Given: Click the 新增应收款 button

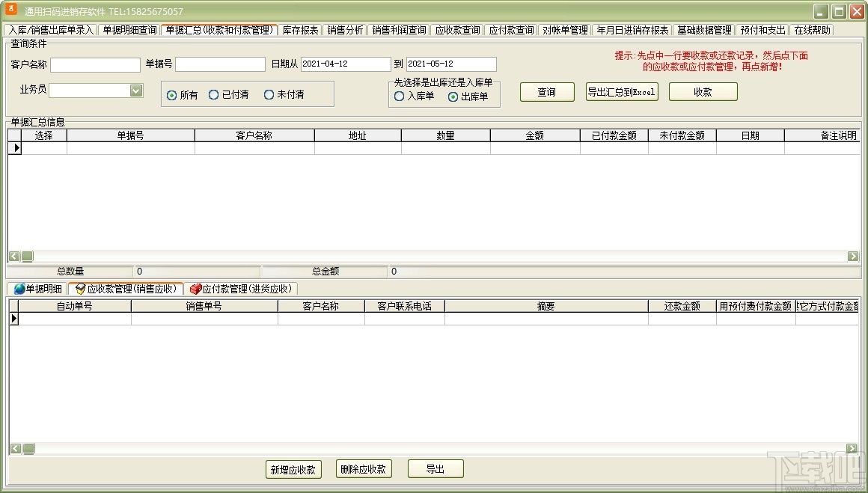Looking at the screenshot, I should (293, 468).
